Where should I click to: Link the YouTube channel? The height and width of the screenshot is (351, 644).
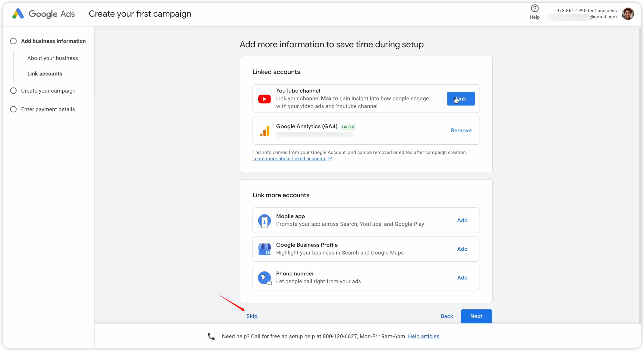461,99
